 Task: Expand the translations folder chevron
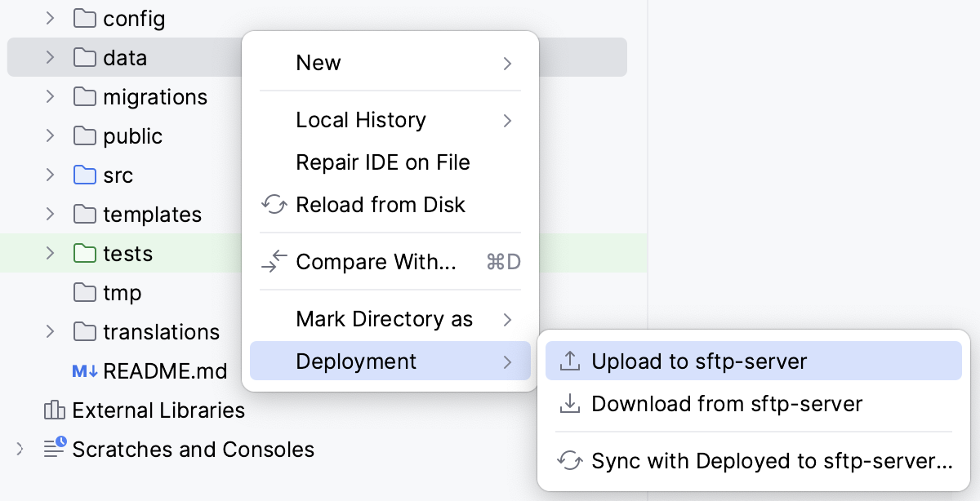[x=49, y=331]
